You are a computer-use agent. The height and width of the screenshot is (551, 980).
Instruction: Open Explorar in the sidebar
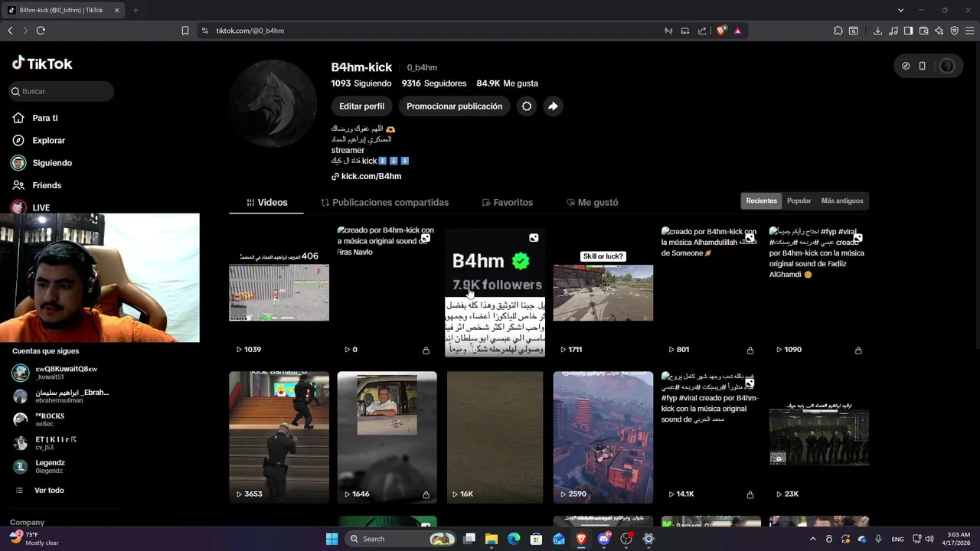[48, 140]
